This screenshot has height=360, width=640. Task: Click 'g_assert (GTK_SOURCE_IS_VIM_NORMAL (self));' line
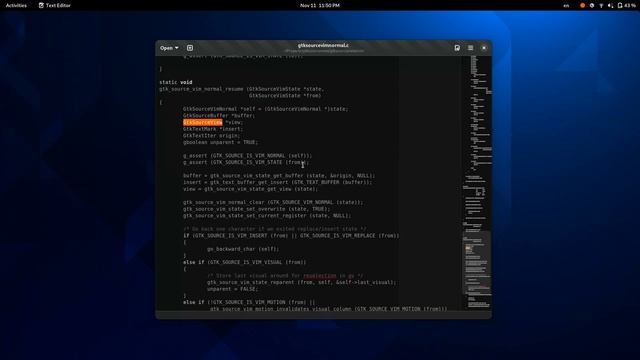tap(247, 156)
